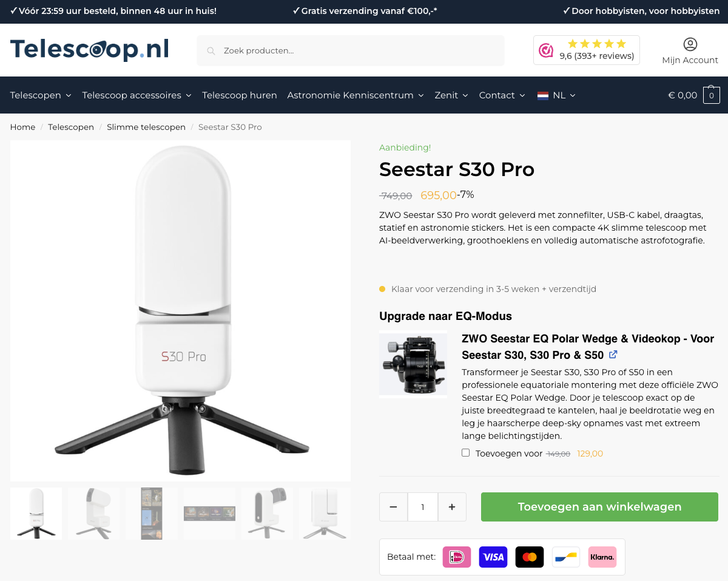Expand the Telescoop accessoires dropdown
Viewport: 728px width, 581px height.
[137, 95]
